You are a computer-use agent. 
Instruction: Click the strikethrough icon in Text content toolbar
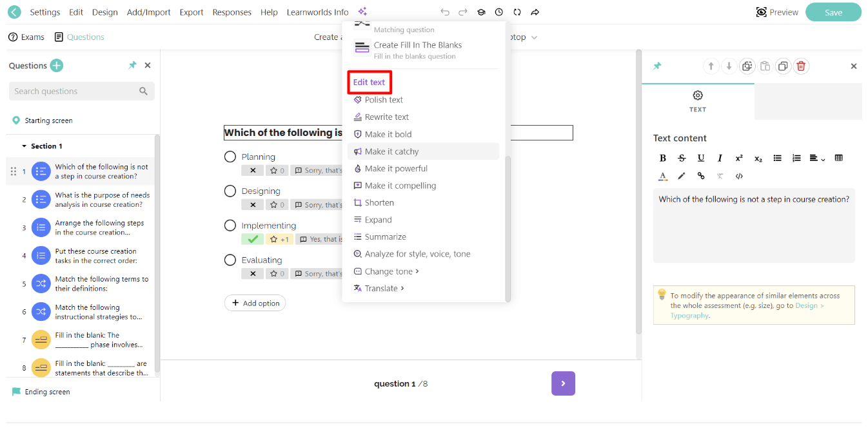pyautogui.click(x=682, y=158)
